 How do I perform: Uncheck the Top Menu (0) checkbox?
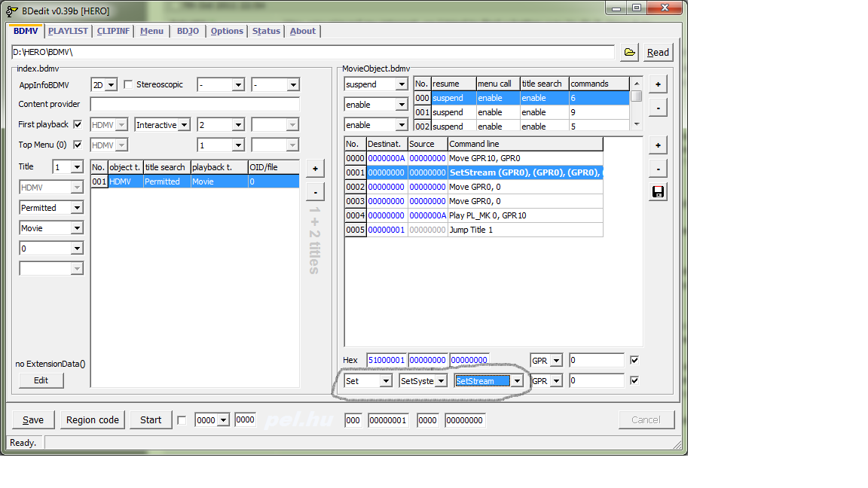78,145
